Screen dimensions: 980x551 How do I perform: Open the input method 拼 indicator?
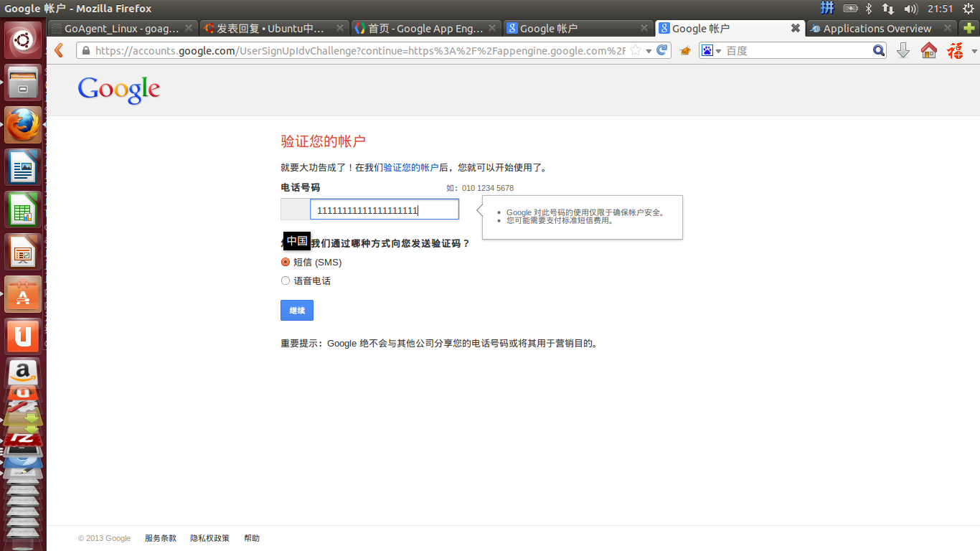827,9
